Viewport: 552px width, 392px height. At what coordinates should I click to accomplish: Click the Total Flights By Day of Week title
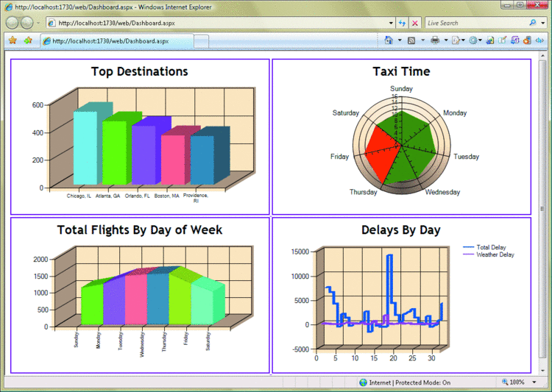click(x=139, y=229)
